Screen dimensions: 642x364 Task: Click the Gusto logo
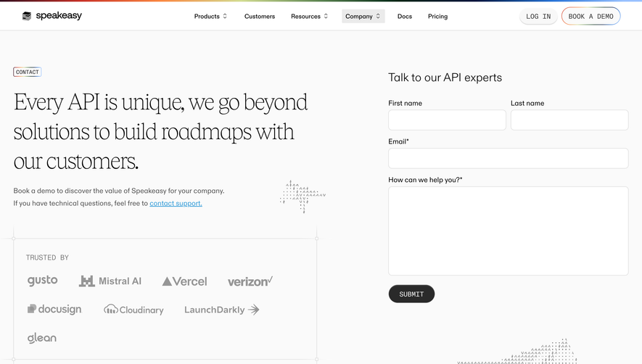tap(43, 281)
